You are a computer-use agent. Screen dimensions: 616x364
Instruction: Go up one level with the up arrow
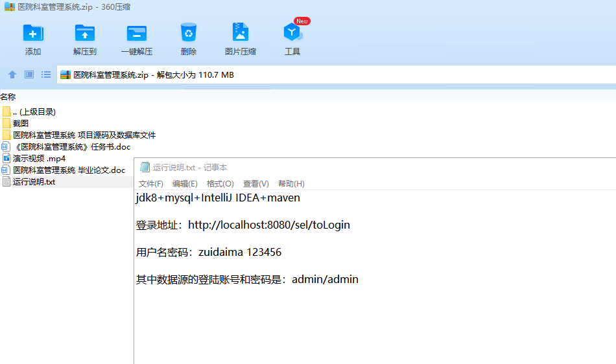(x=12, y=74)
